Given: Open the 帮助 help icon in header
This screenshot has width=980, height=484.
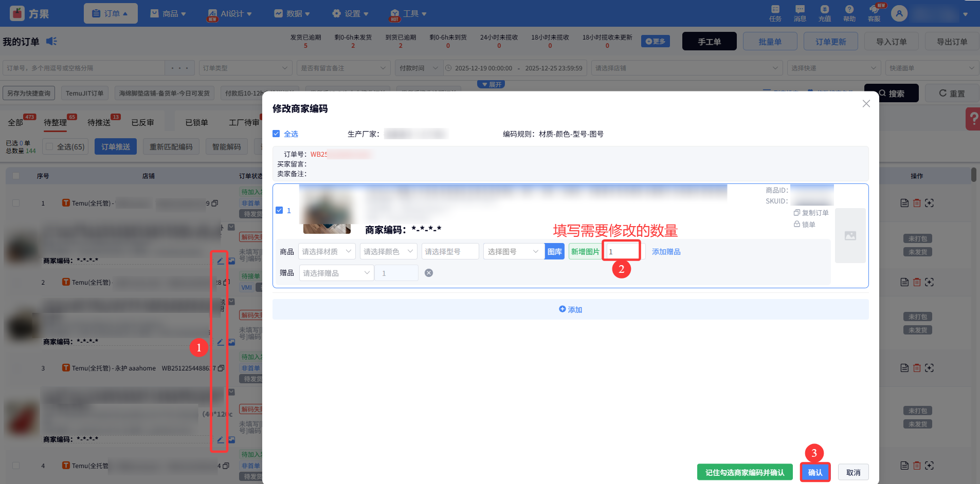Looking at the screenshot, I should [849, 13].
